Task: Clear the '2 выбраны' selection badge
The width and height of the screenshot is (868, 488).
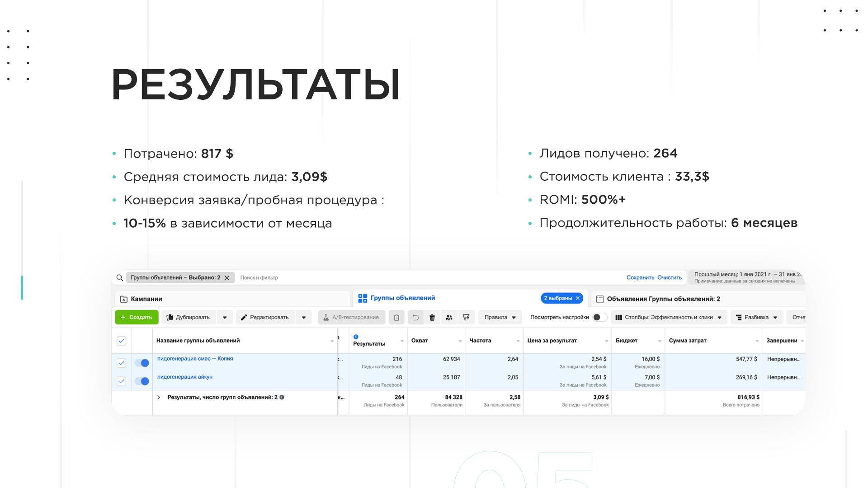Action: (x=577, y=298)
